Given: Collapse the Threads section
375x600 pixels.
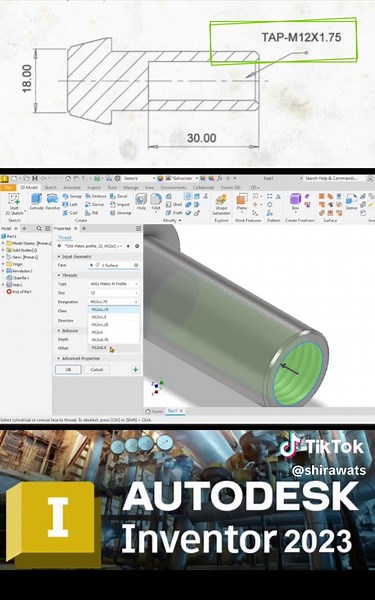Looking at the screenshot, I should pyautogui.click(x=59, y=275).
